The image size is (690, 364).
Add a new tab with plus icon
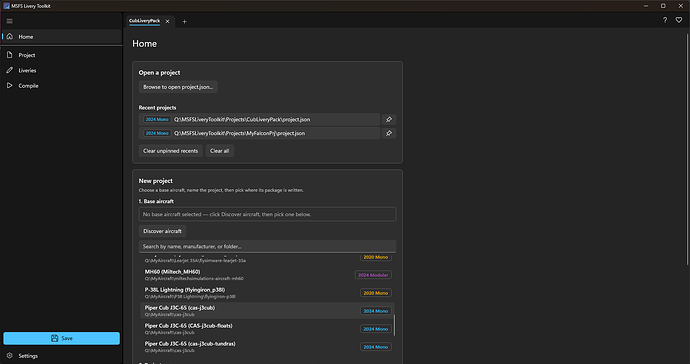184,22
